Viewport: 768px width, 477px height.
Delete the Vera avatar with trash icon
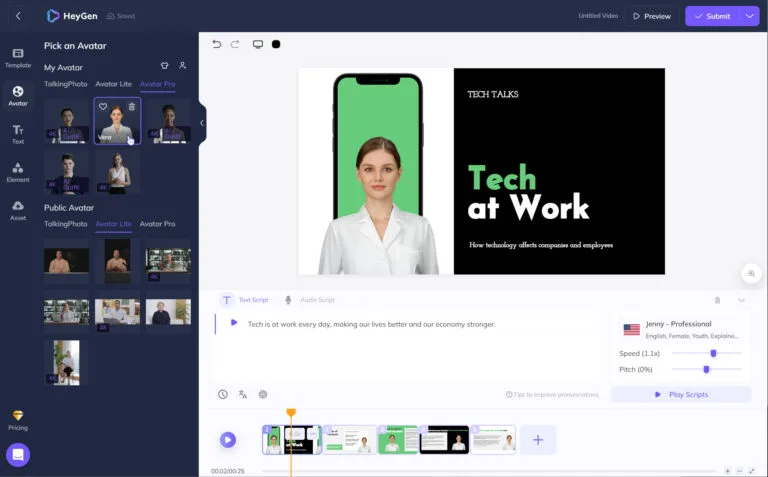click(x=132, y=106)
